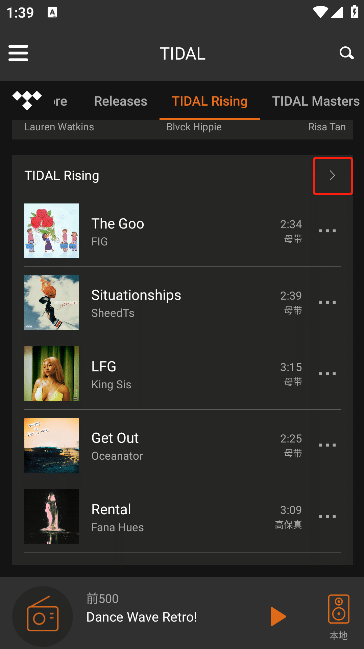The width and height of the screenshot is (364, 649).
Task: Tap the LFG album art thumbnail
Action: pos(51,373)
